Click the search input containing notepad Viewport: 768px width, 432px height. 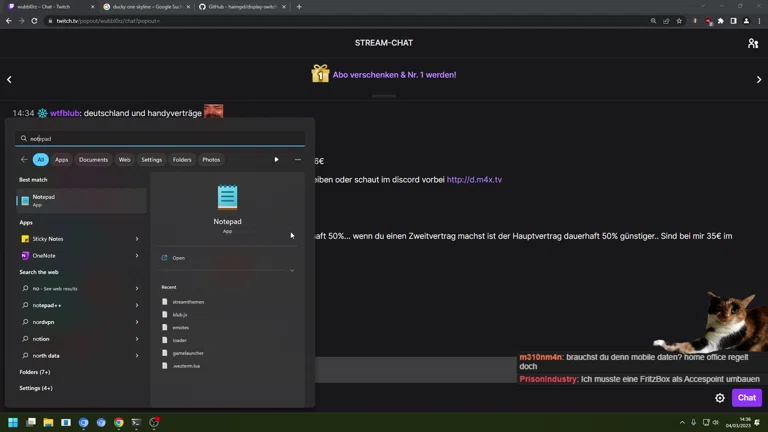[x=160, y=139]
